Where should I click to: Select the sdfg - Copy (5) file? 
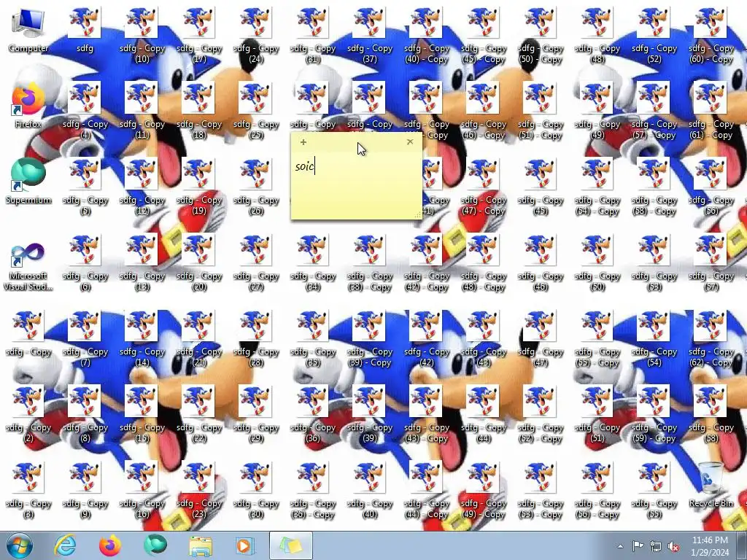click(x=85, y=187)
